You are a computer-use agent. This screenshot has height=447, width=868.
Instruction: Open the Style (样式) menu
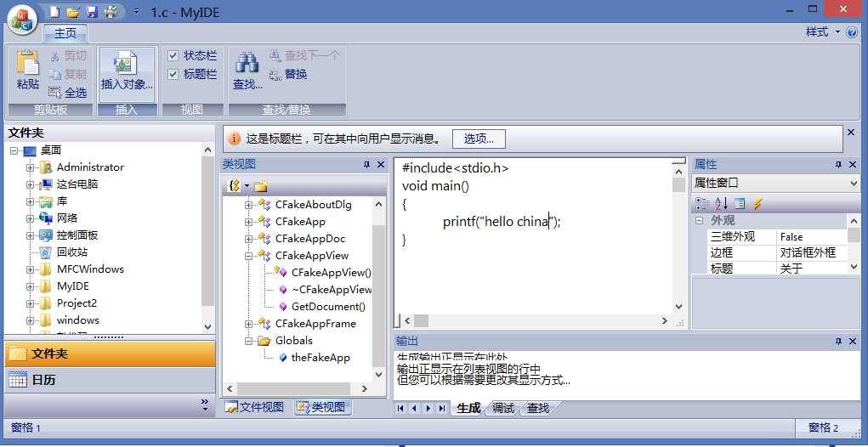(821, 32)
